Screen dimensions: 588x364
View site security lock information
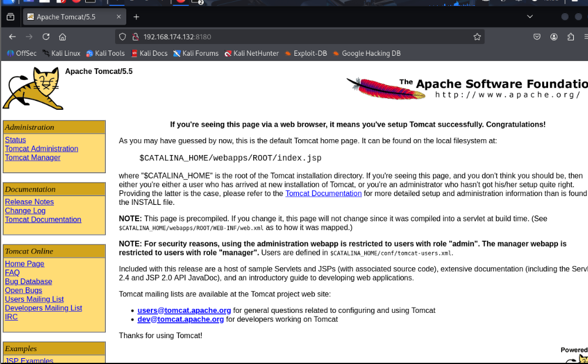(x=135, y=37)
